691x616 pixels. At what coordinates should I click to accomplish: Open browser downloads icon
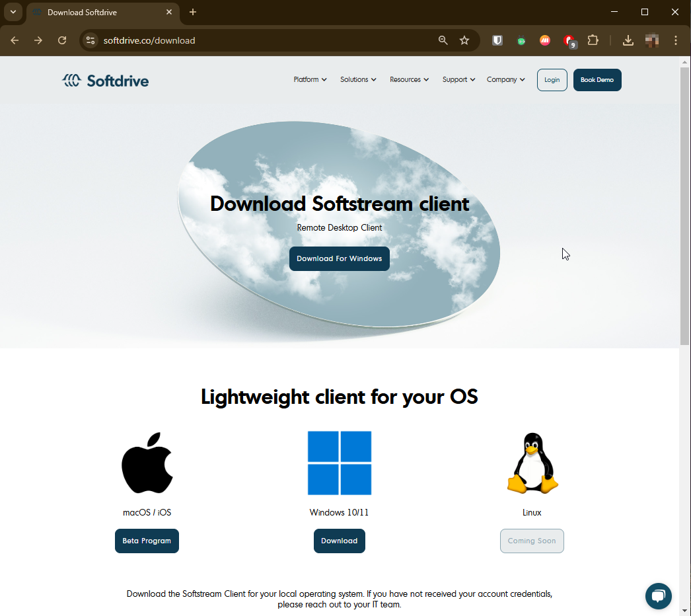(628, 40)
